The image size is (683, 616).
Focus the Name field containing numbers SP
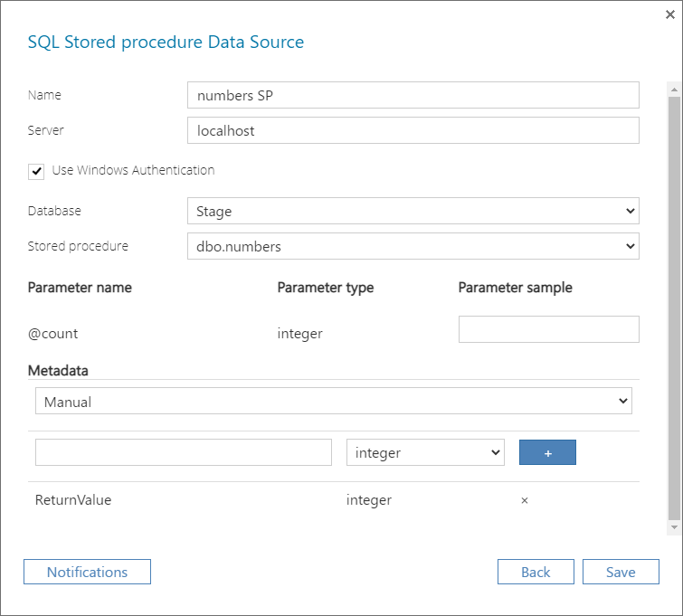413,95
